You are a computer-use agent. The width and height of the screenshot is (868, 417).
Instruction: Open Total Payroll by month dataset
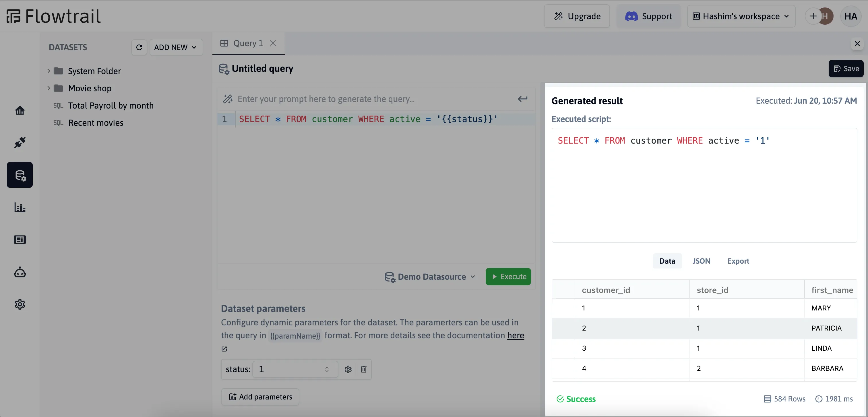111,105
